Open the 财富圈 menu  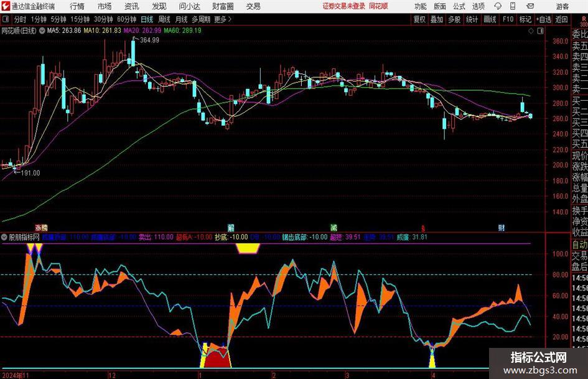(x=223, y=6)
